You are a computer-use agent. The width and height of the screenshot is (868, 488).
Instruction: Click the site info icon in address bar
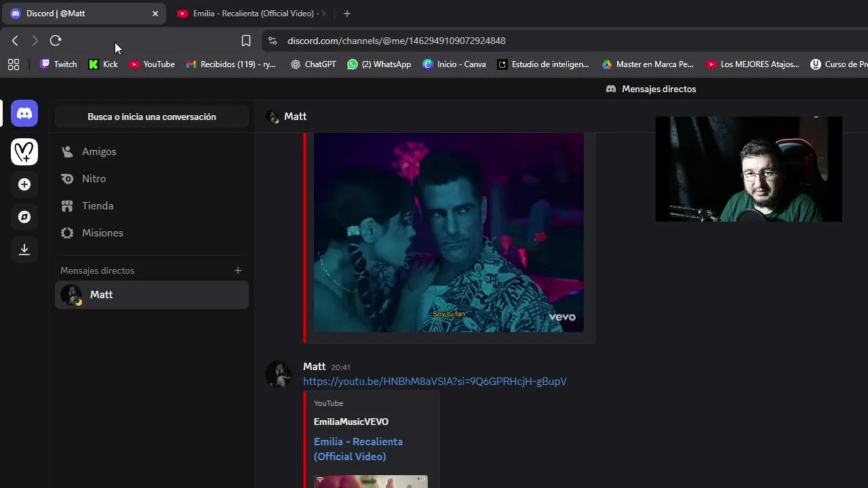(273, 41)
